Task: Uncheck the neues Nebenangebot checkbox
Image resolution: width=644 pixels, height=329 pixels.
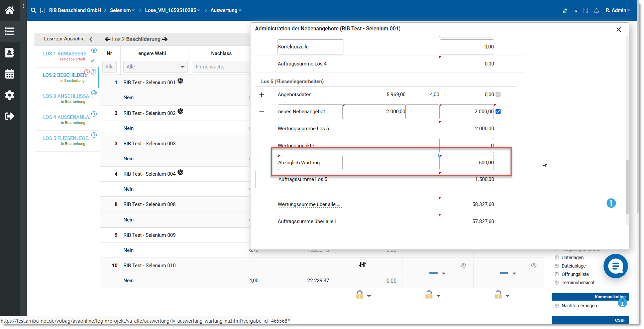Action: coord(498,112)
